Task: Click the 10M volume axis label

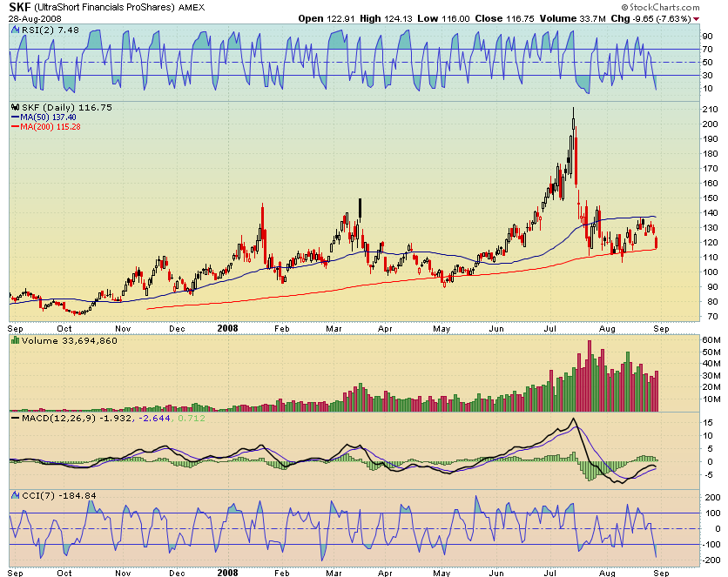Action: click(711, 399)
